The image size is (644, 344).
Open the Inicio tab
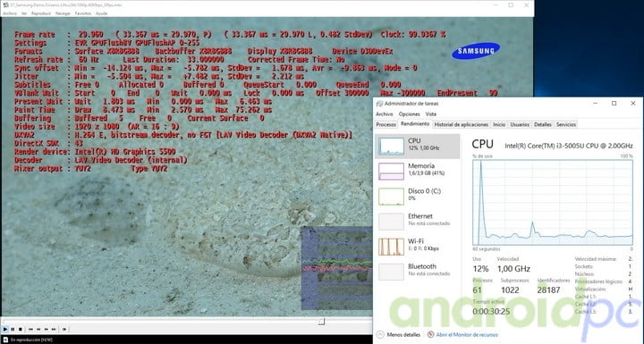pos(499,124)
